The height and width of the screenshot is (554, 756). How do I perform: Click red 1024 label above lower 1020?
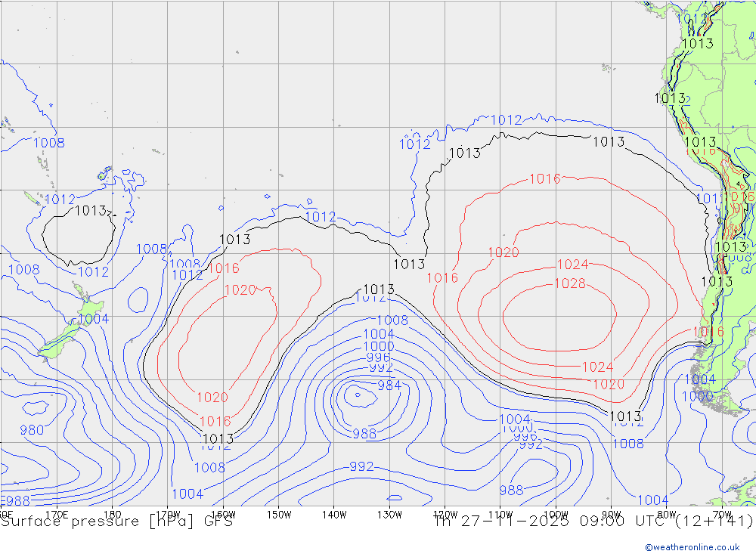pos(597,367)
